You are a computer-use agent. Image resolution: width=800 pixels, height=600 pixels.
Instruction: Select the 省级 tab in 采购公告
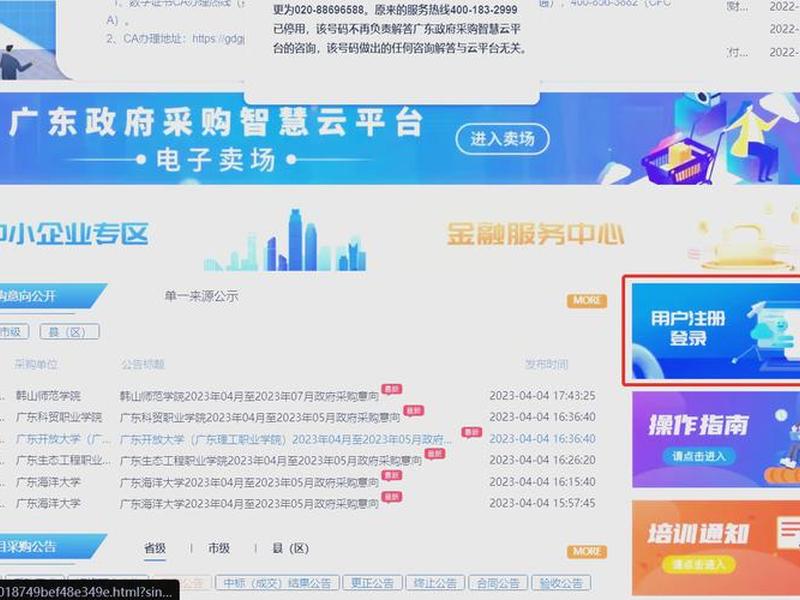[155, 548]
